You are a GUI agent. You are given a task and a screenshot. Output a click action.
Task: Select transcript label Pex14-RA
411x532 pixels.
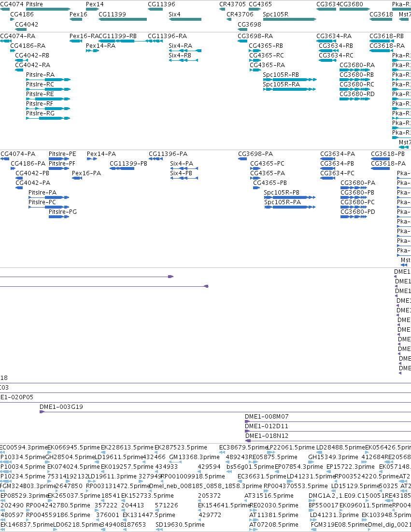(x=100, y=45)
